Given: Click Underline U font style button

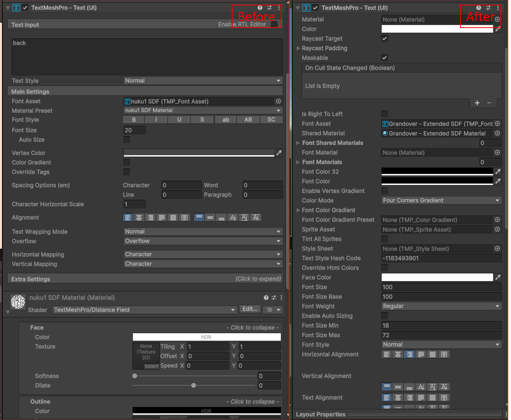Looking at the screenshot, I should point(179,120).
